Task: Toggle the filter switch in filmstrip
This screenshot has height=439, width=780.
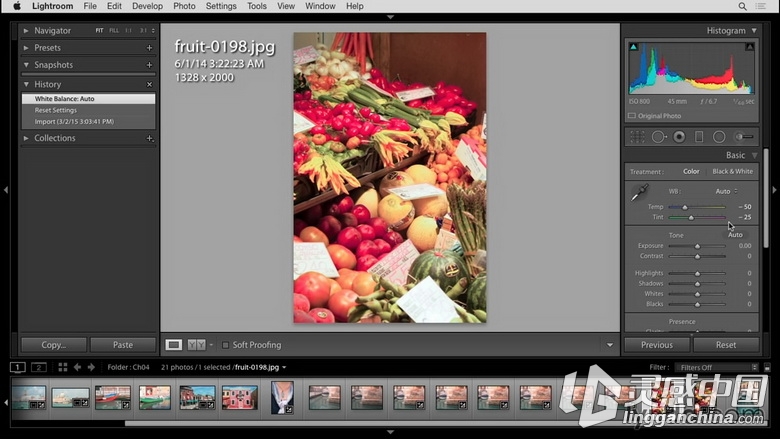Action: pos(767,367)
